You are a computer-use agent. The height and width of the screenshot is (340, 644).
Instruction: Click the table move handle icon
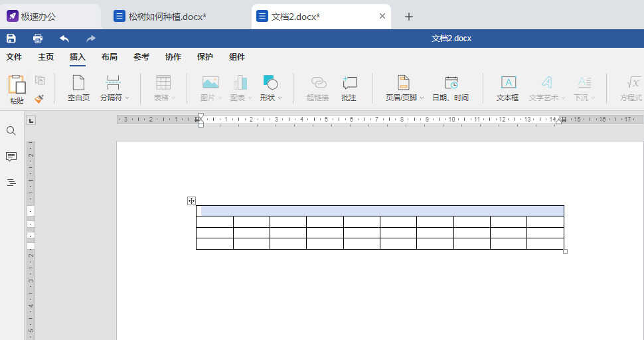[191, 201]
